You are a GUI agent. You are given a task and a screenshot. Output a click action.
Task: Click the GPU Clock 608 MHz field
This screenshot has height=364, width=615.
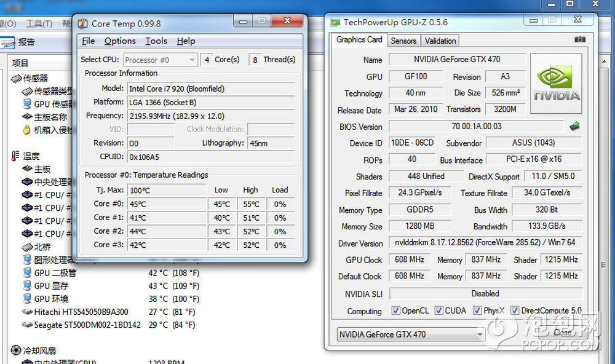point(410,259)
